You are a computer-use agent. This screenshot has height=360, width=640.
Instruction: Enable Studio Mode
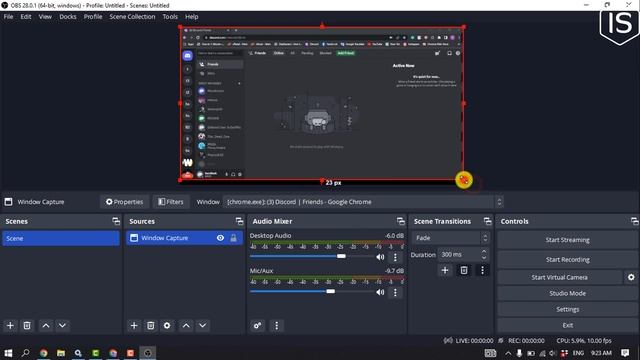point(567,293)
